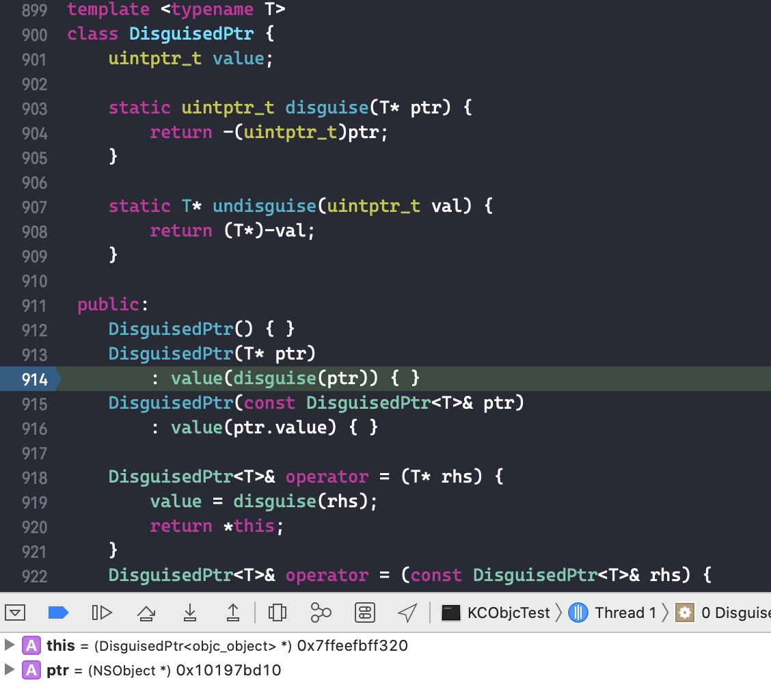
Task: Deactivate breakpoints button in debug bar
Action: 59,612
